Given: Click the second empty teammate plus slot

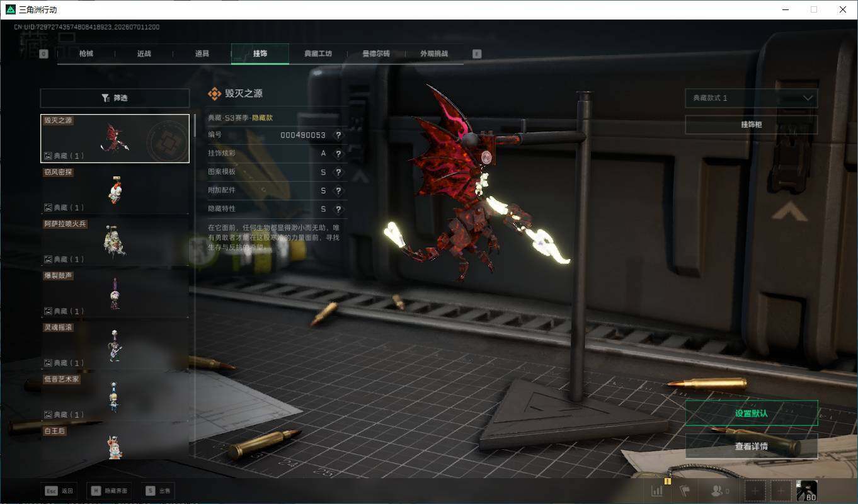Looking at the screenshot, I should coord(782,491).
